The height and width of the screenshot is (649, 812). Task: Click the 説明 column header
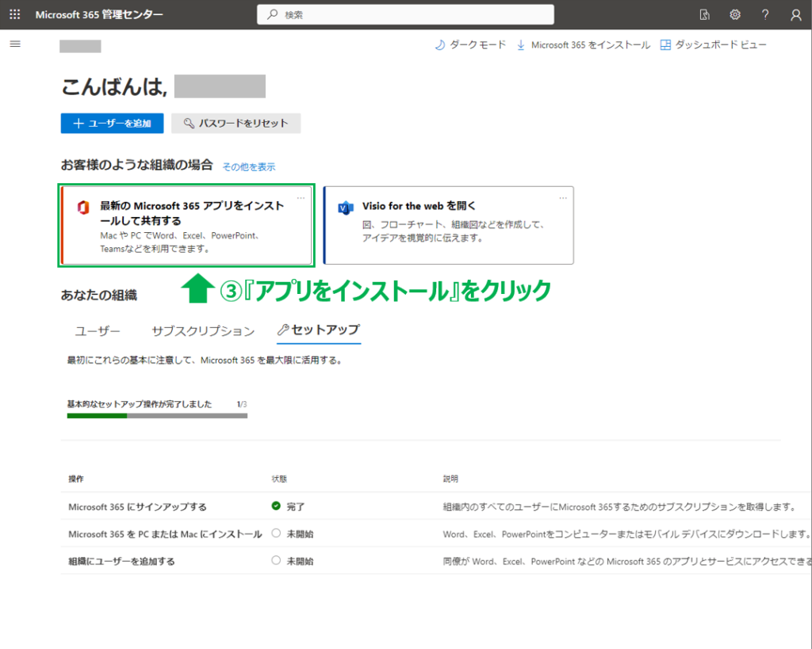point(450,479)
